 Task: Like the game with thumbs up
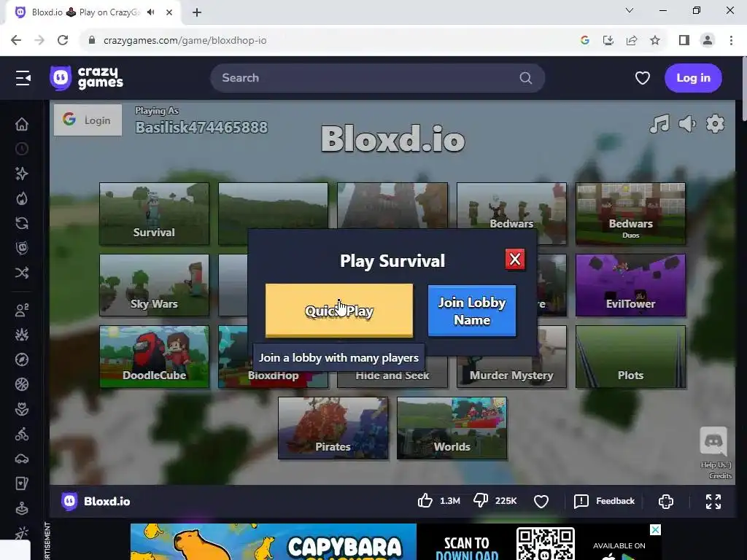click(x=425, y=501)
